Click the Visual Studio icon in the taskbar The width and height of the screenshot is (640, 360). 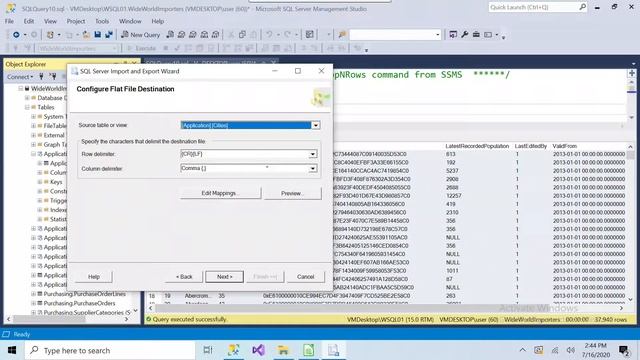(258, 350)
